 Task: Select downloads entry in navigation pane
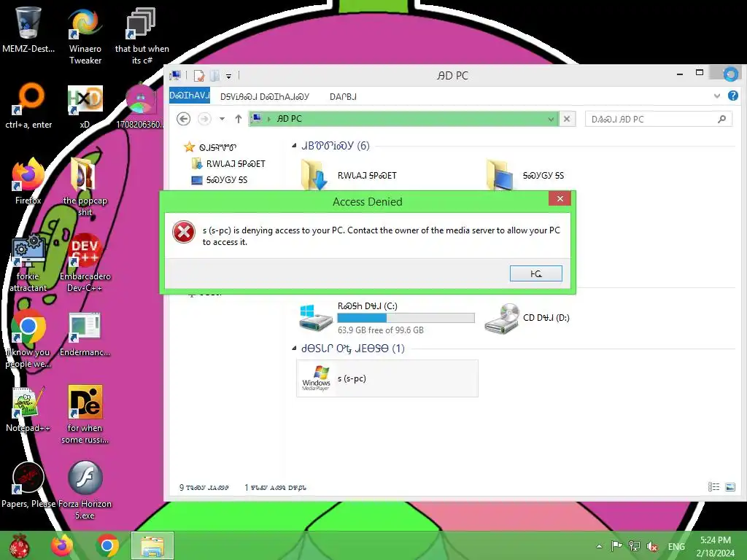[228, 164]
